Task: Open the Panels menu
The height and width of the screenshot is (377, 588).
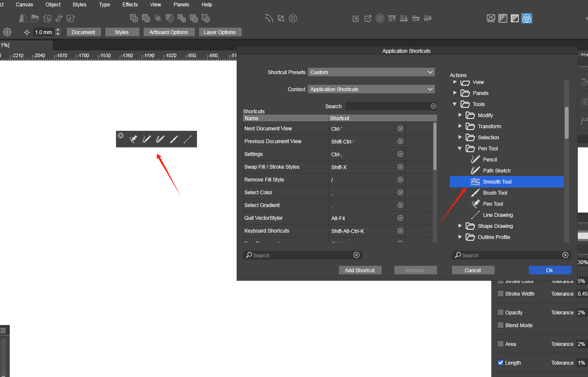Action: 181,5
